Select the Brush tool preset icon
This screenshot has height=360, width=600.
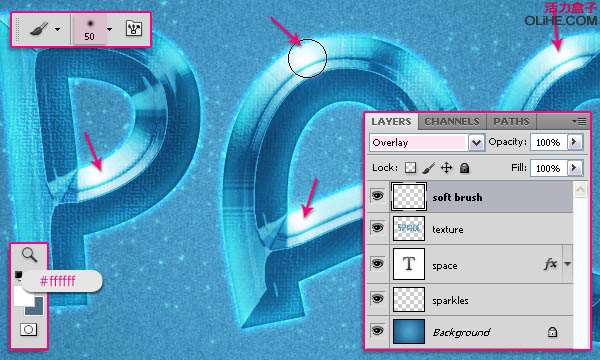tap(39, 29)
